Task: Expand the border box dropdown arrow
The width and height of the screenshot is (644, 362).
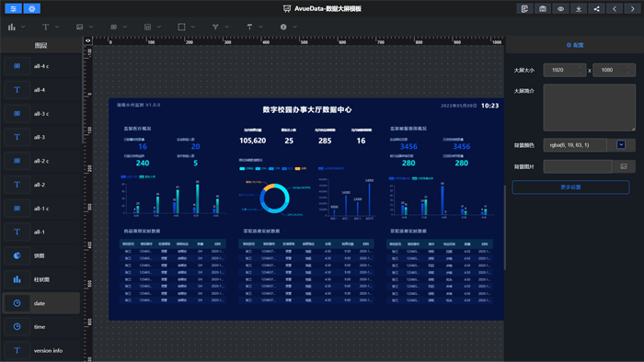Action: click(x=193, y=27)
